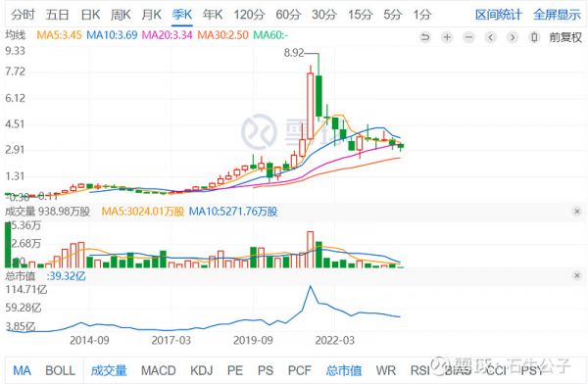
Task: Click the MA5:3.45 moving average label
Action: click(x=59, y=35)
